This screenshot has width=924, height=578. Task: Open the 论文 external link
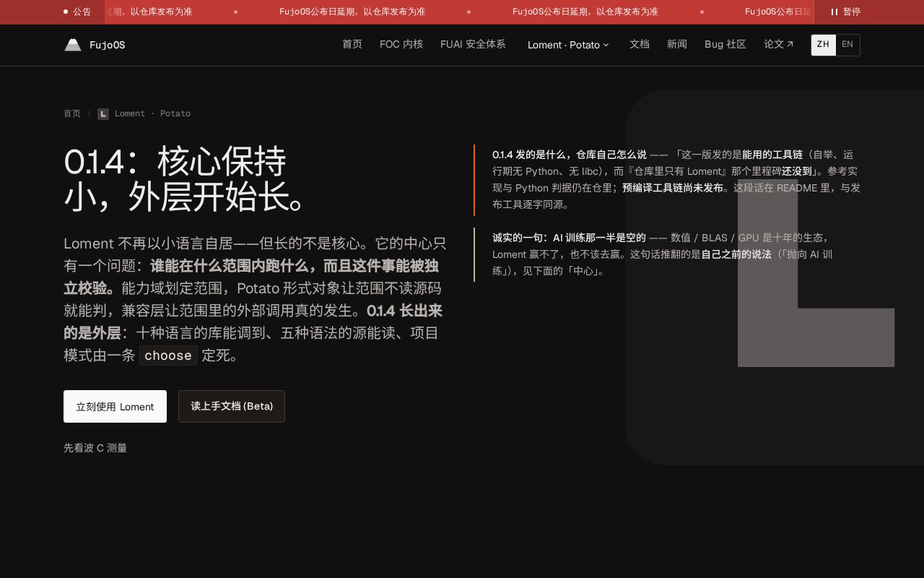(x=779, y=44)
